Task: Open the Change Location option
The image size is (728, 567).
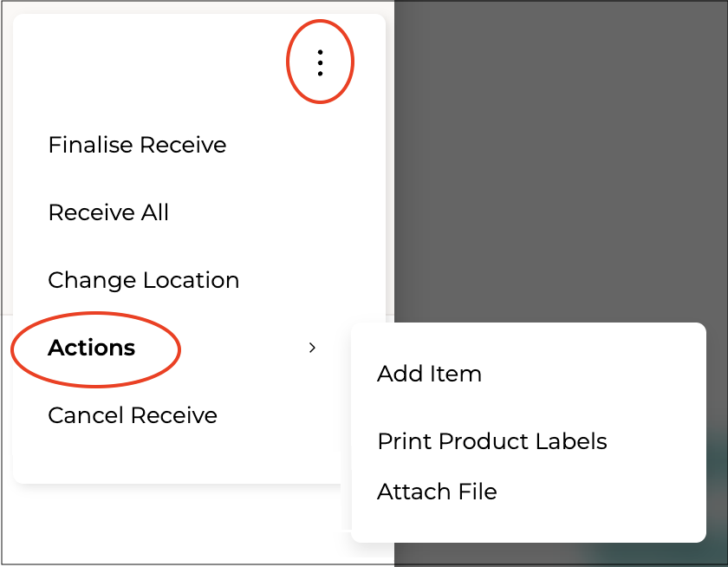Action: pyautogui.click(x=143, y=280)
